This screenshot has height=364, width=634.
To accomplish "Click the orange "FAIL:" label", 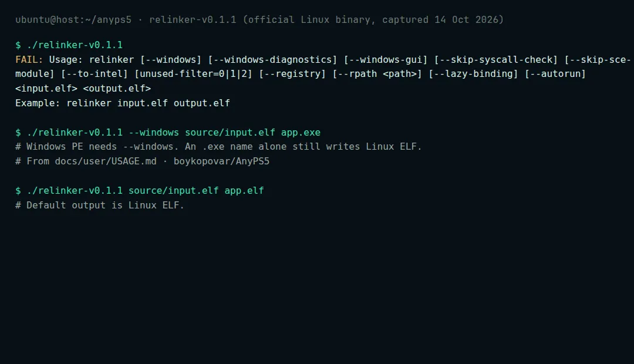I will [29, 59].
